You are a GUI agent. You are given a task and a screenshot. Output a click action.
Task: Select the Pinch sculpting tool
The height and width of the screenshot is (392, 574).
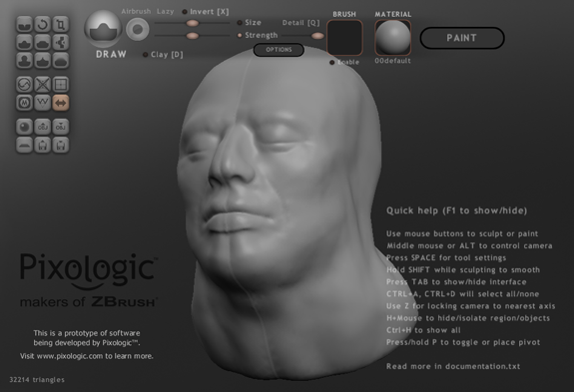point(43,60)
